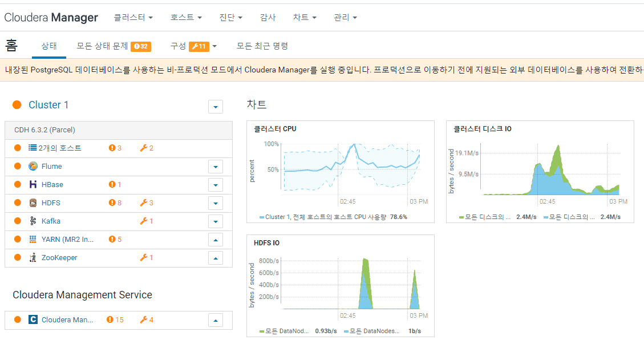This screenshot has width=644, height=340.
Task: Click the hosts configuration wrench icon showing 2
Action: (x=143, y=148)
